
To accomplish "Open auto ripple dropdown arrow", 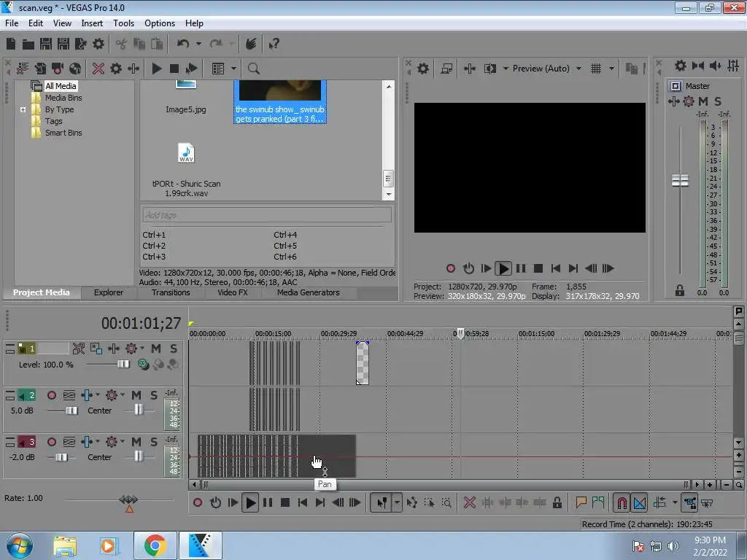I will pos(675,502).
